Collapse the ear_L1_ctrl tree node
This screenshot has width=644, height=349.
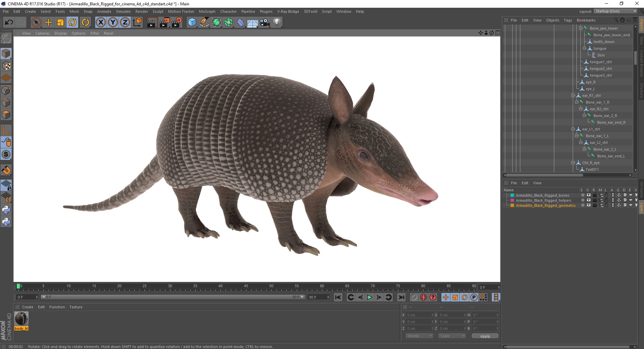(573, 129)
